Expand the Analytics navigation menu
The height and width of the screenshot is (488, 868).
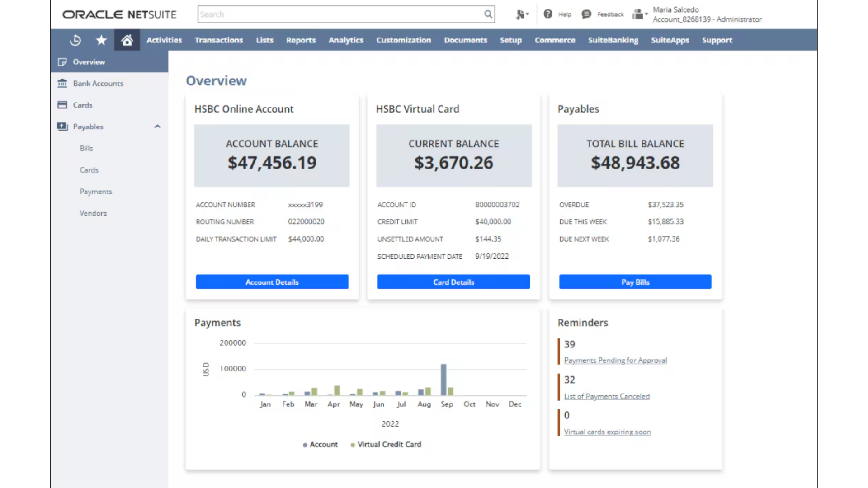[346, 40]
